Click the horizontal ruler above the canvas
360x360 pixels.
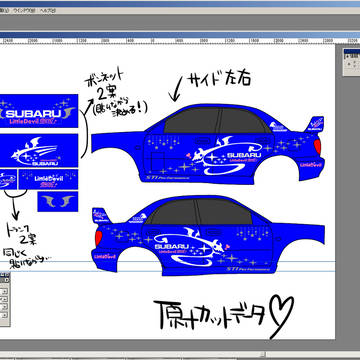pyautogui.click(x=167, y=41)
